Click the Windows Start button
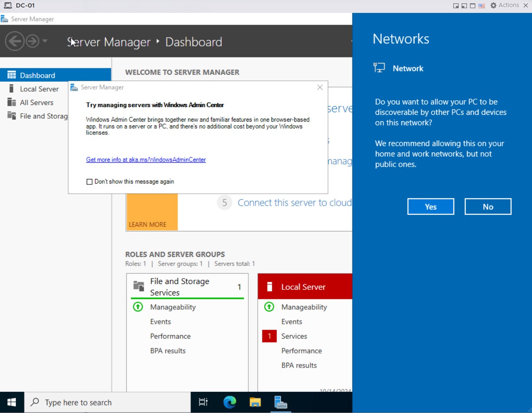 12,402
